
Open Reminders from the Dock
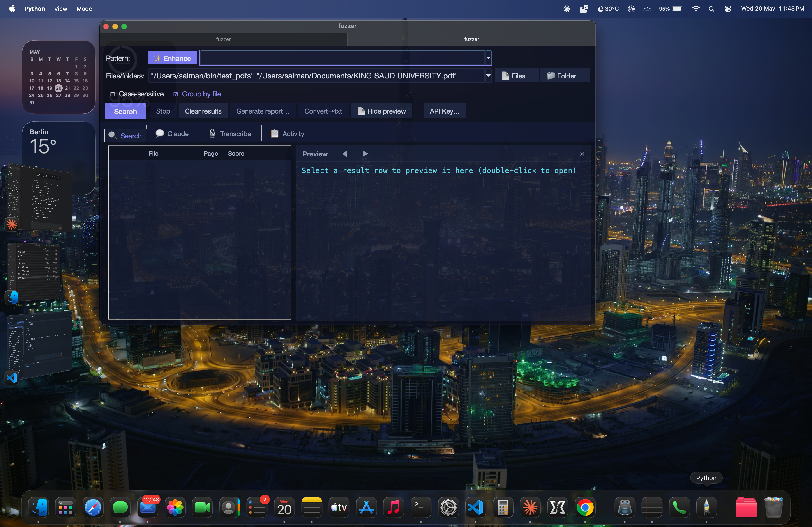pyautogui.click(x=257, y=507)
